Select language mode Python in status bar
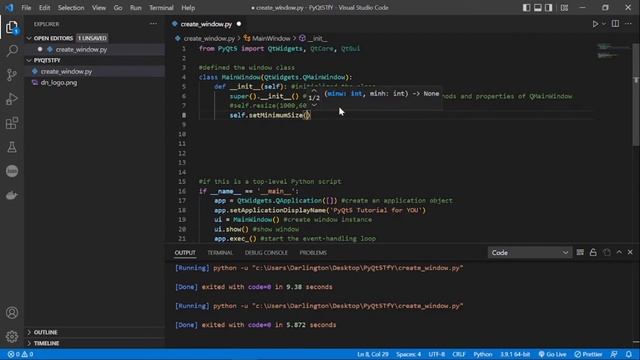640x360 pixels. point(482,354)
